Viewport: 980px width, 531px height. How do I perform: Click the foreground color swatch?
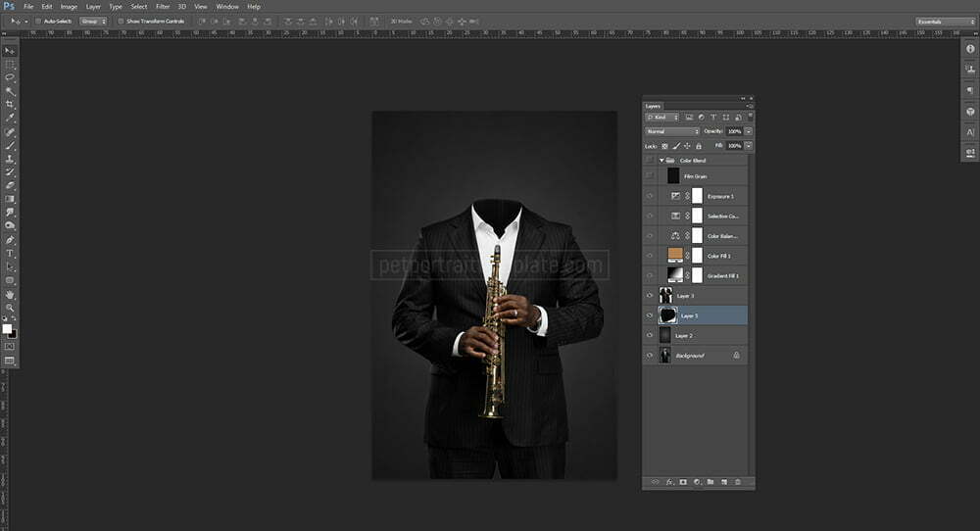tap(7, 329)
